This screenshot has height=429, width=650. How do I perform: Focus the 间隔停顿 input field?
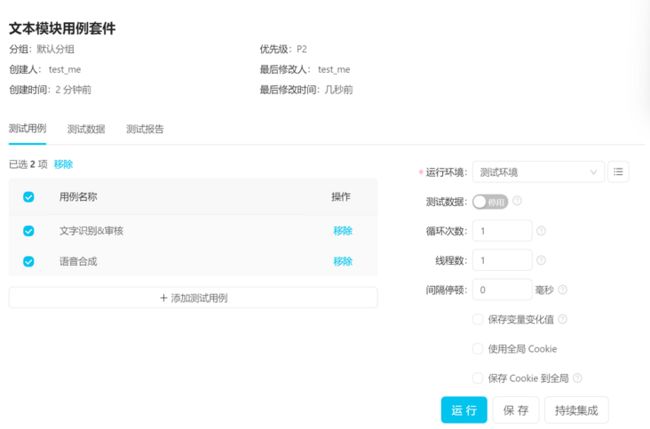coord(502,290)
